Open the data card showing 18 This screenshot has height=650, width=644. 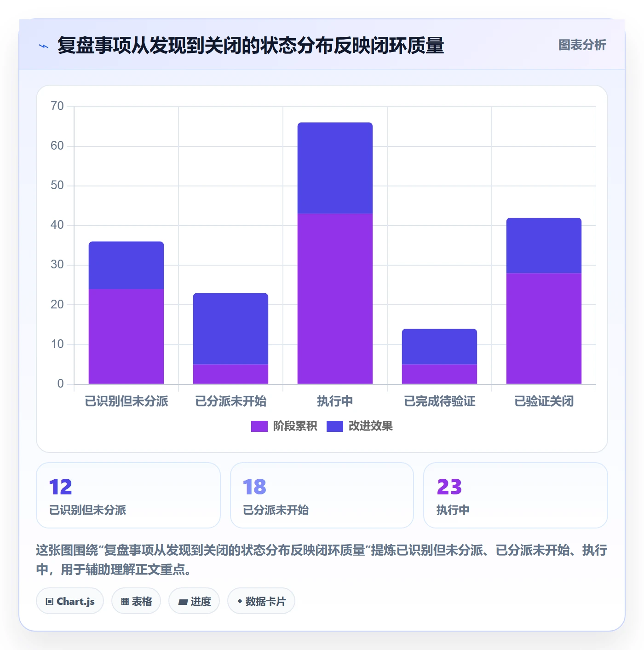click(322, 495)
